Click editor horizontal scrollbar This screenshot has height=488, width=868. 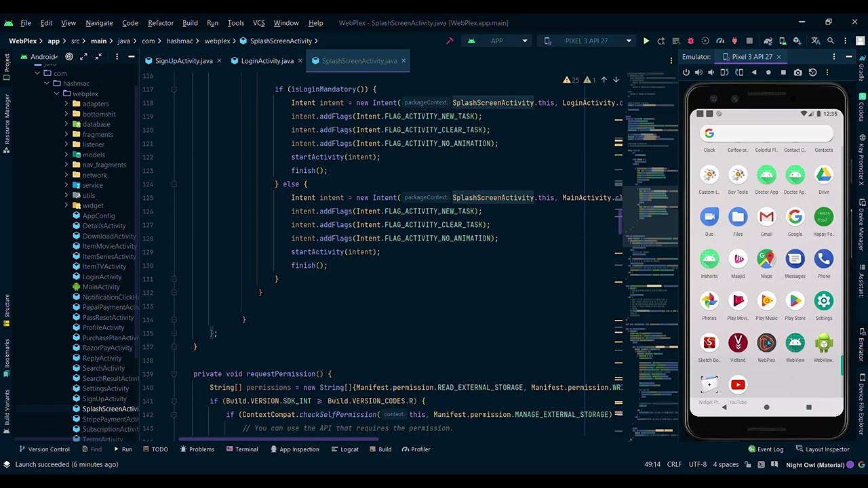pos(278,439)
